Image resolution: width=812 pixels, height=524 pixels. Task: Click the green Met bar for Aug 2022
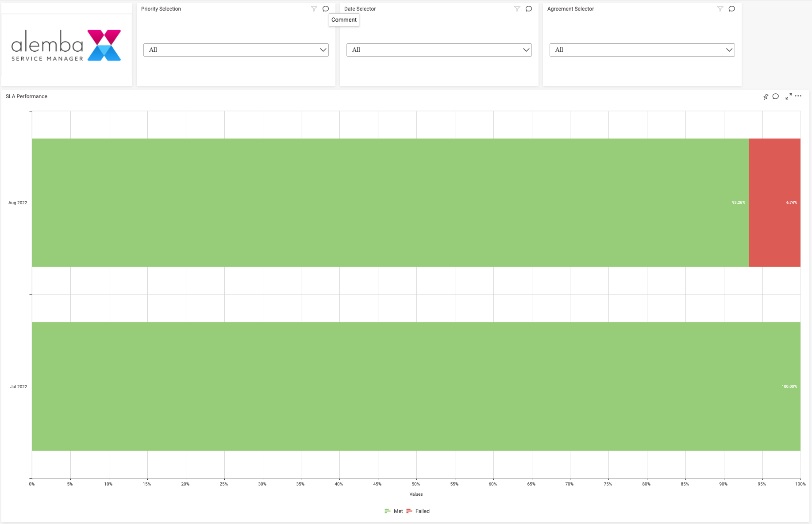tap(389, 203)
